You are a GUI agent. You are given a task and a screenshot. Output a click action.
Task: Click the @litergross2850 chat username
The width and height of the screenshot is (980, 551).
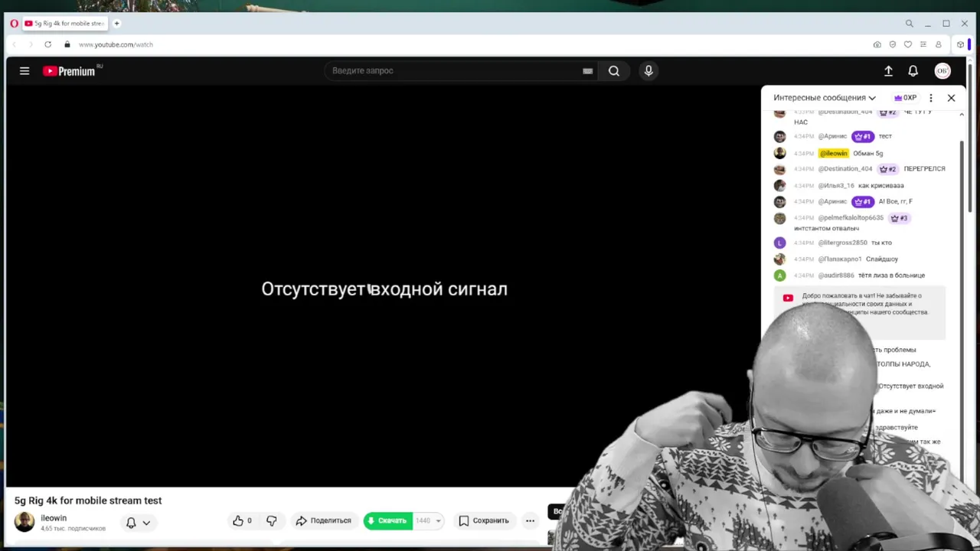[843, 243]
